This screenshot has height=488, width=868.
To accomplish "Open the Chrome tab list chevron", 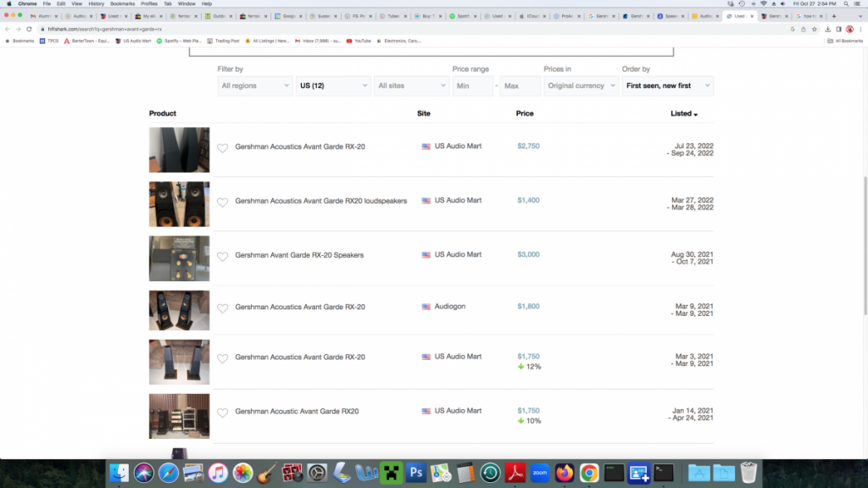I will [860, 16].
